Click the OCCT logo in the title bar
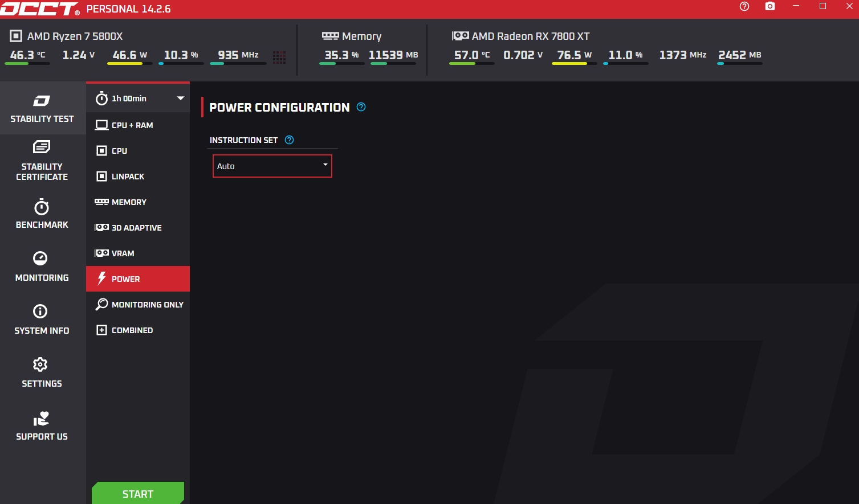 (40, 9)
